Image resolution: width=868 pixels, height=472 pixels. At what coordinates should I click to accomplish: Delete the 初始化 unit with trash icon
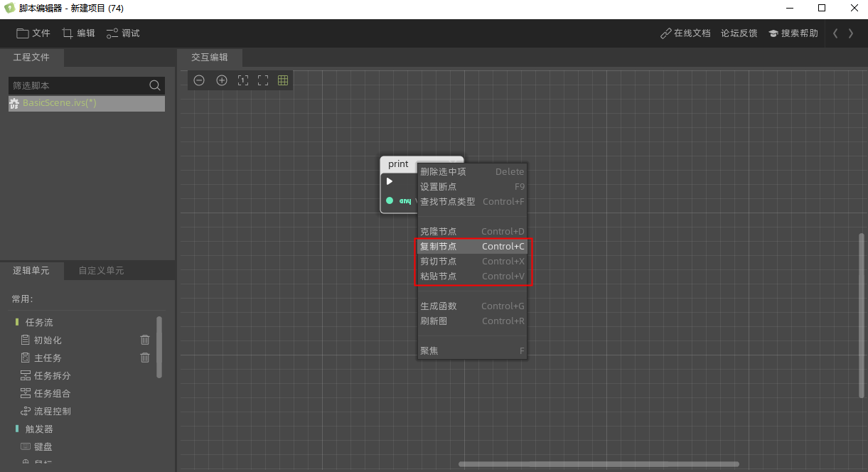[x=145, y=340]
